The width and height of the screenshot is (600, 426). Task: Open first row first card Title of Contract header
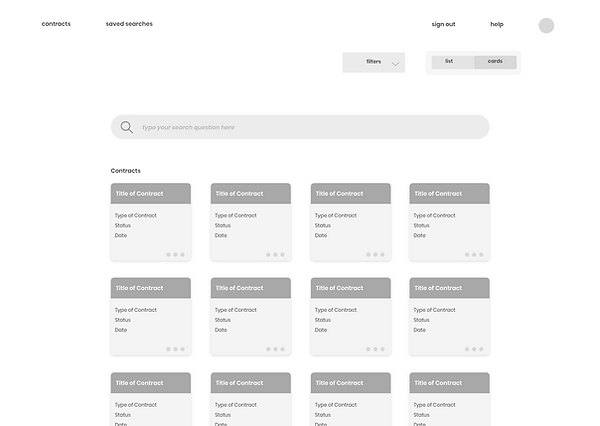[151, 194]
